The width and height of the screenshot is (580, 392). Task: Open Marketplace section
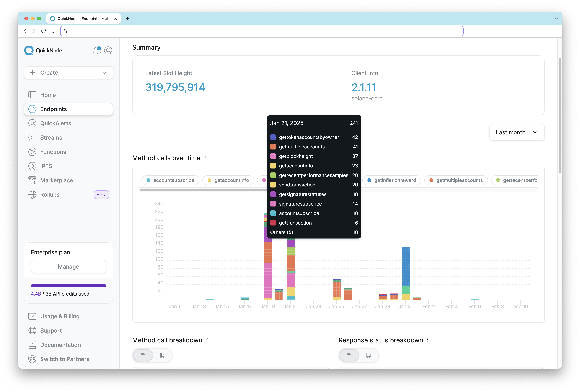(x=68, y=180)
